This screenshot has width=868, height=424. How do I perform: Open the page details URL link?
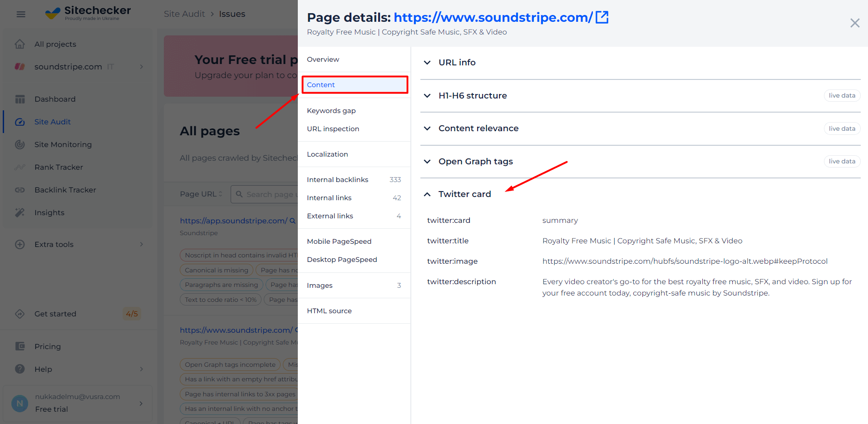pos(493,17)
